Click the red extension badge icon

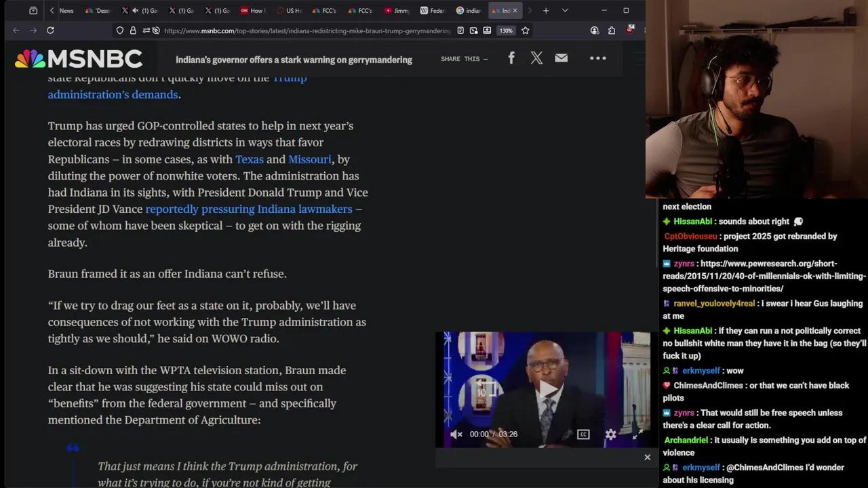(630, 29)
